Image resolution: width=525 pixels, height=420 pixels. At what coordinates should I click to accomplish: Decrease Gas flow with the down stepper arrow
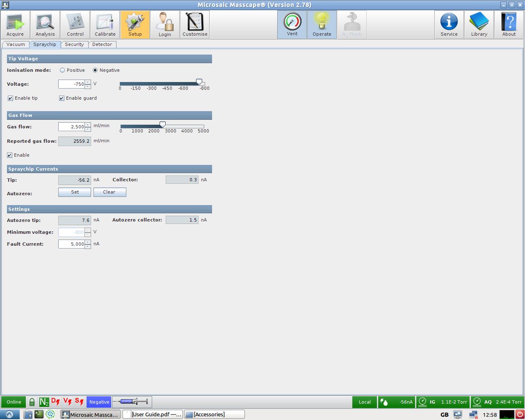(88, 129)
